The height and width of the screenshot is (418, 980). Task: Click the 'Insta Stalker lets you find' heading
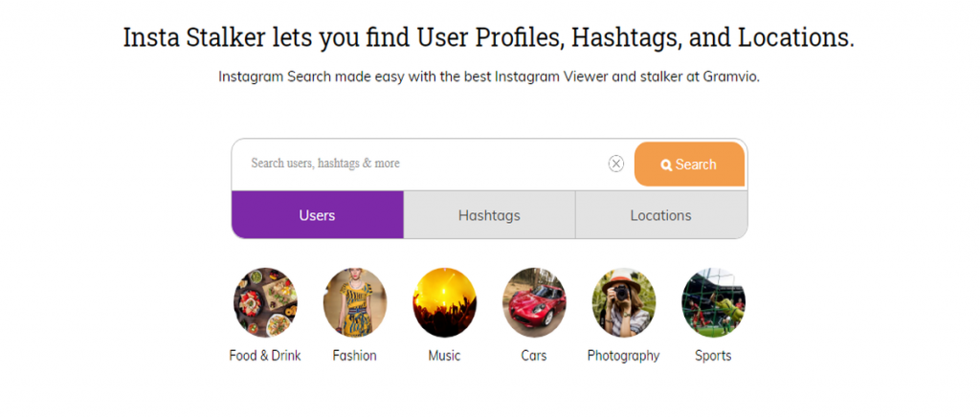pos(266,37)
